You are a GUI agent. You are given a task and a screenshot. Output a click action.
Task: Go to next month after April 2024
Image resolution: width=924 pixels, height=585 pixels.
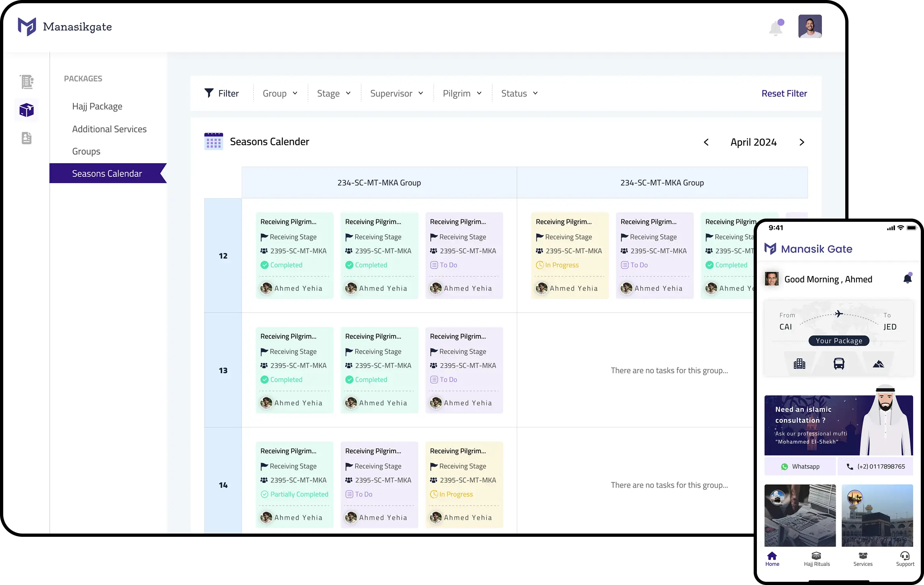pyautogui.click(x=801, y=142)
